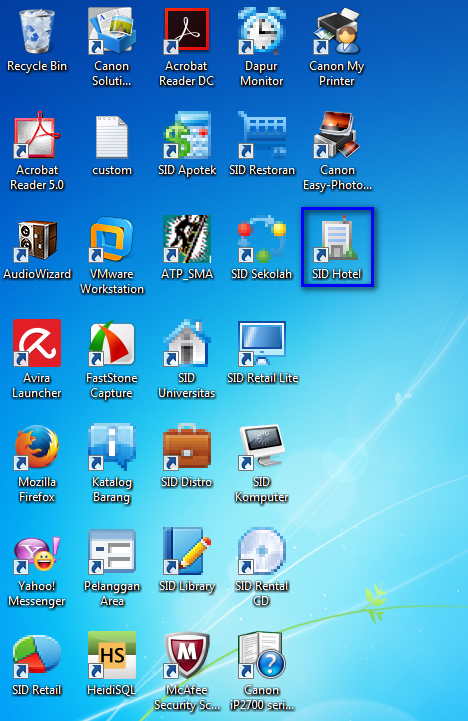Select the SID Rental CD disc icon

(262, 551)
